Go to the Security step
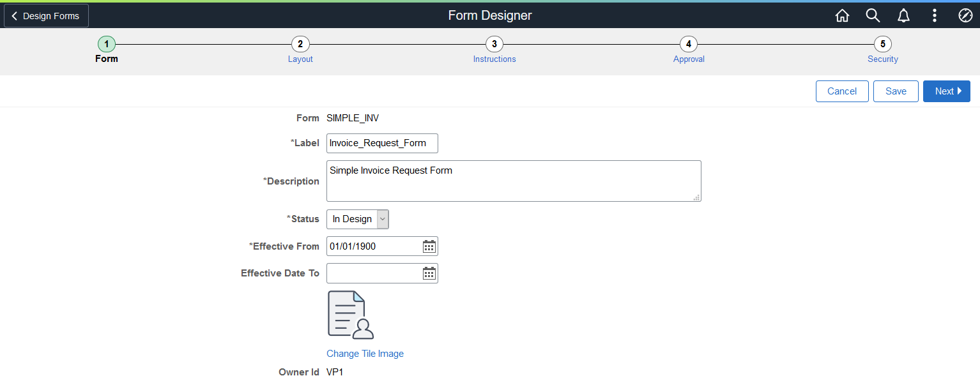The width and height of the screenshot is (980, 392). 883,44
